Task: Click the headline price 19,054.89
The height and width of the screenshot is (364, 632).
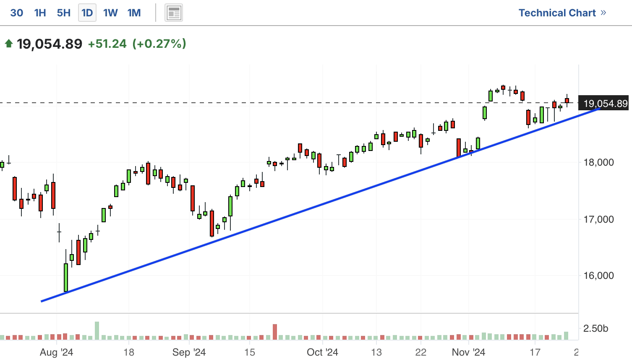Action: 50,44
